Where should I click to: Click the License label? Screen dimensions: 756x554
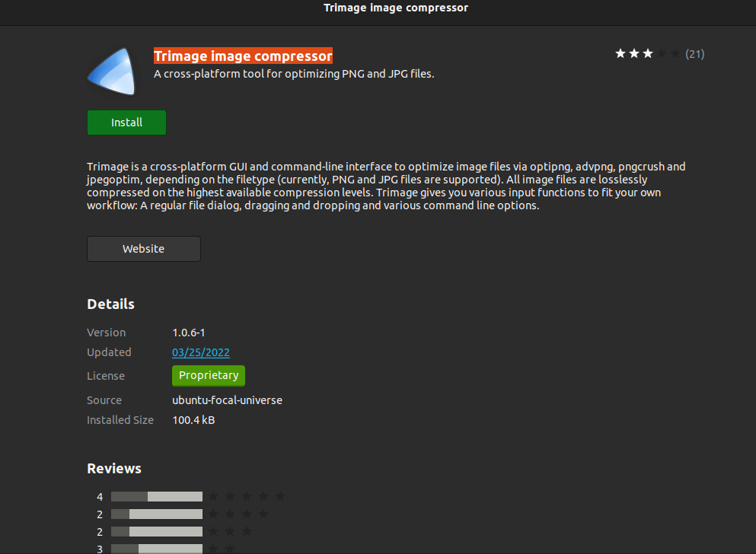[x=106, y=376]
